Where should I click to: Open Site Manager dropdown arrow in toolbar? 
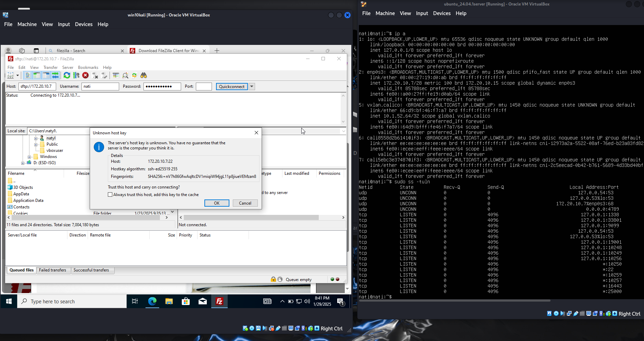click(17, 75)
